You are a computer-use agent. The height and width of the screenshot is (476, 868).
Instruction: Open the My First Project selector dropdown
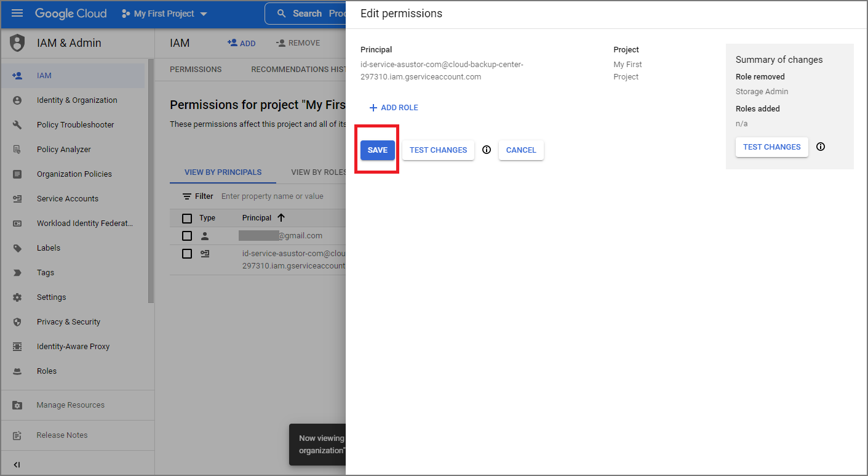tap(164, 14)
